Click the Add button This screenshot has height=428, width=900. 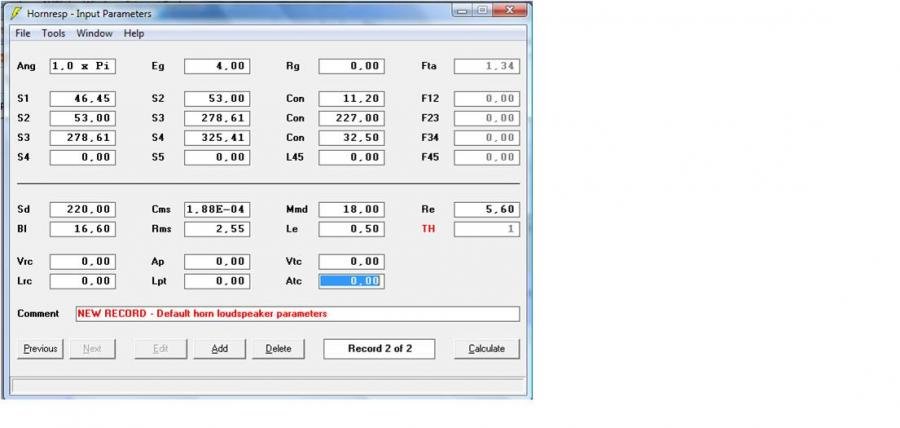(x=219, y=349)
